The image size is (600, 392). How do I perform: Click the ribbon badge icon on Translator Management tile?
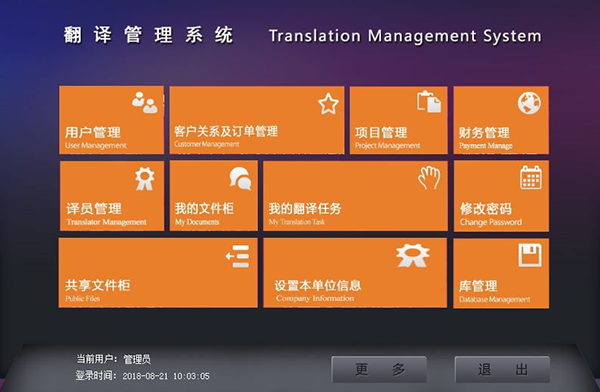(145, 179)
